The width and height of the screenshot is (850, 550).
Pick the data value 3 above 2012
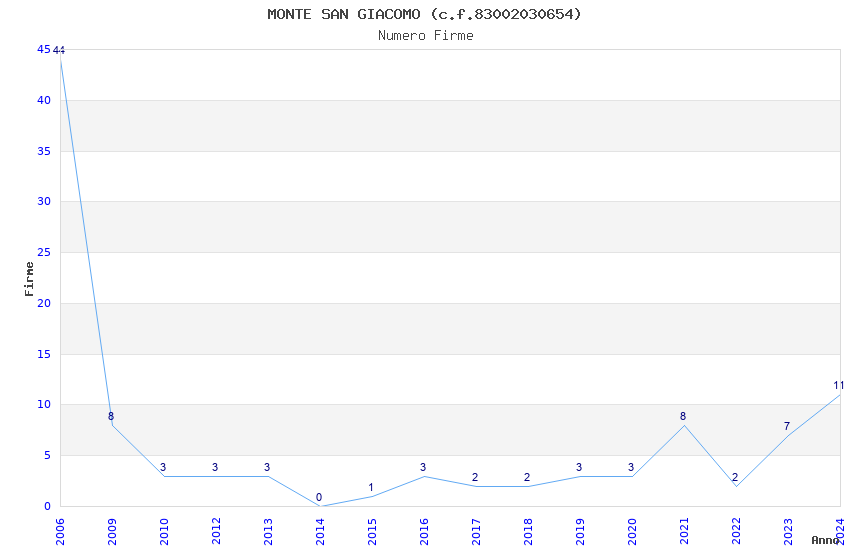coord(215,468)
